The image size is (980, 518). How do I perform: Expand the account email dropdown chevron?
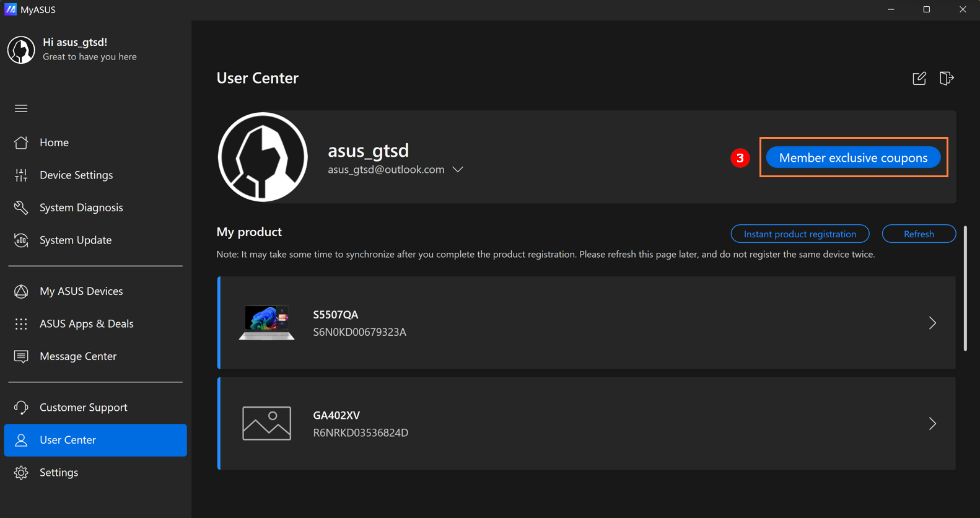pos(458,170)
